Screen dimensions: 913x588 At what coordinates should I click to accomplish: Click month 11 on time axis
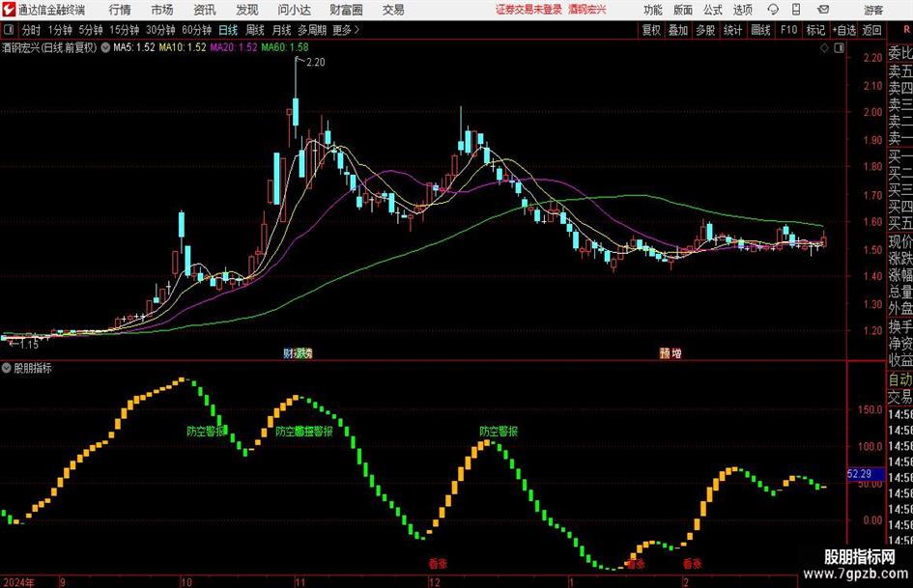(300, 582)
